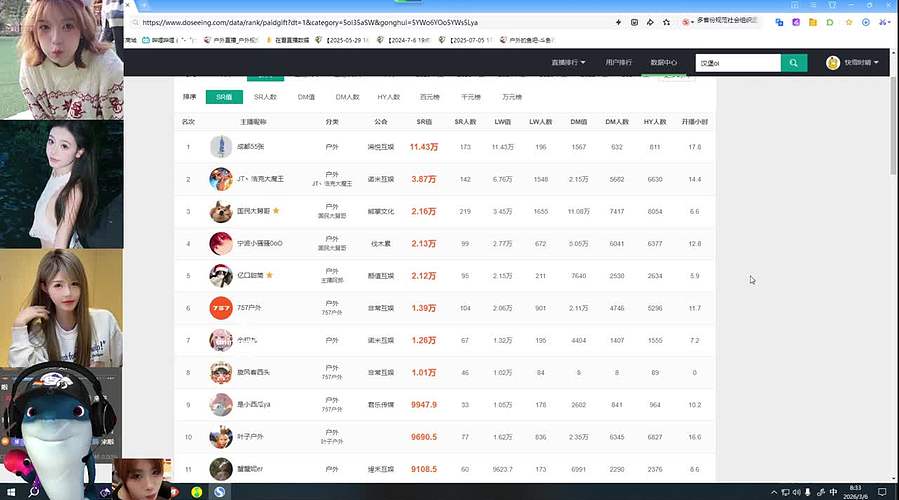This screenshot has width=899, height=500.
Task: Click the browser URL address field
Action: point(367,22)
